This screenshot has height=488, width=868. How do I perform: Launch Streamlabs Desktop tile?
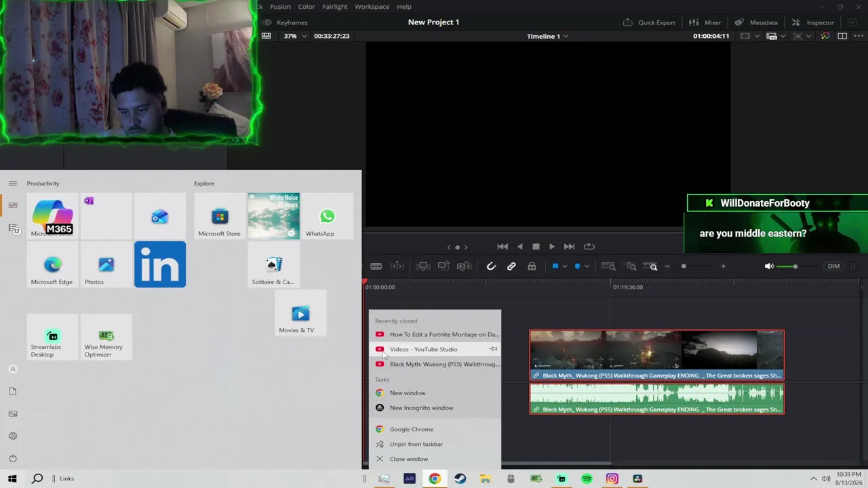52,337
